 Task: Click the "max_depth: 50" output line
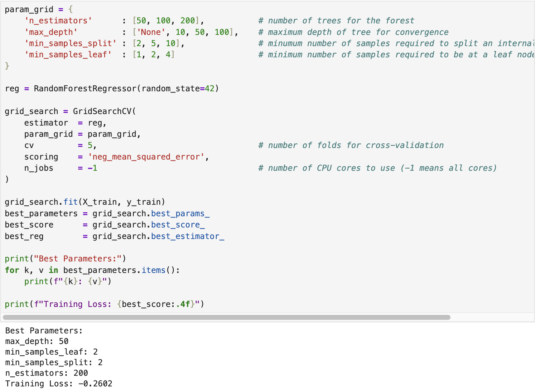click(37, 341)
